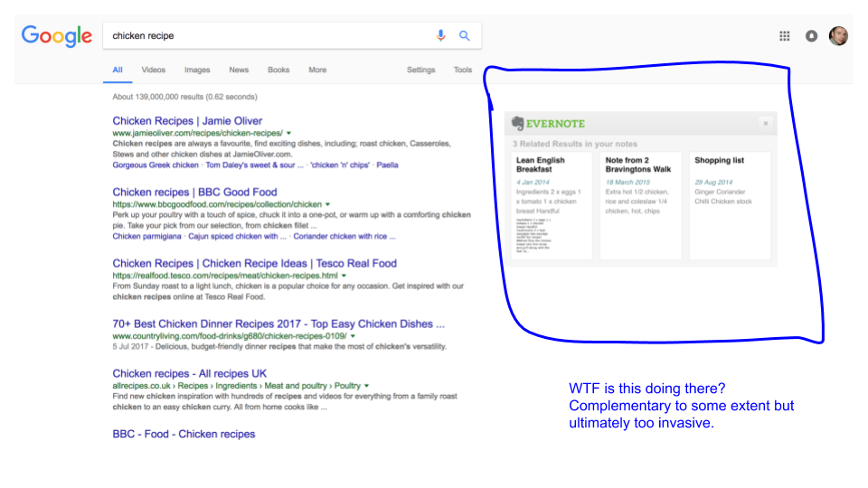Expand dropdown arrow next to bbcgoodfood.com URL
868x488 pixels.
point(327,205)
